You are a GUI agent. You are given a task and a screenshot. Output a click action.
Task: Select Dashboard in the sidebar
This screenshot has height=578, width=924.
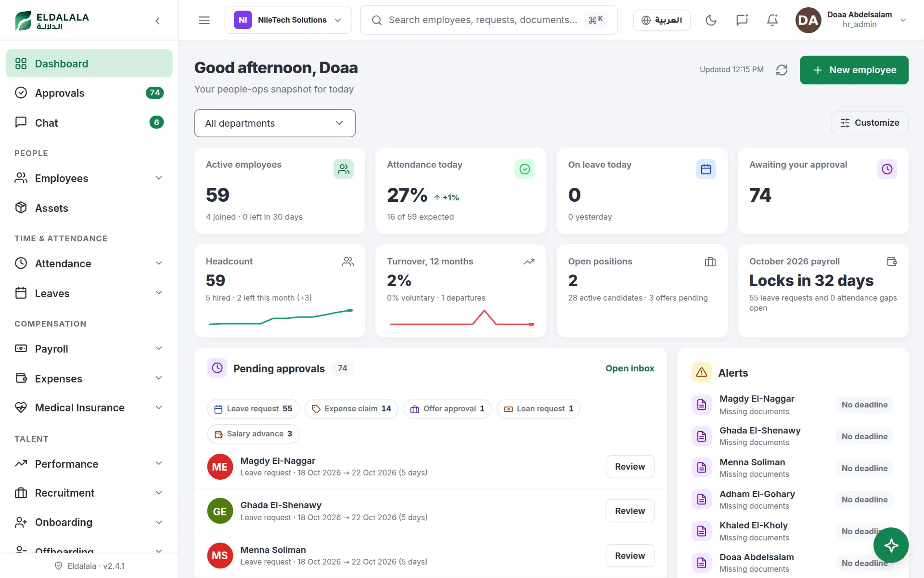89,64
